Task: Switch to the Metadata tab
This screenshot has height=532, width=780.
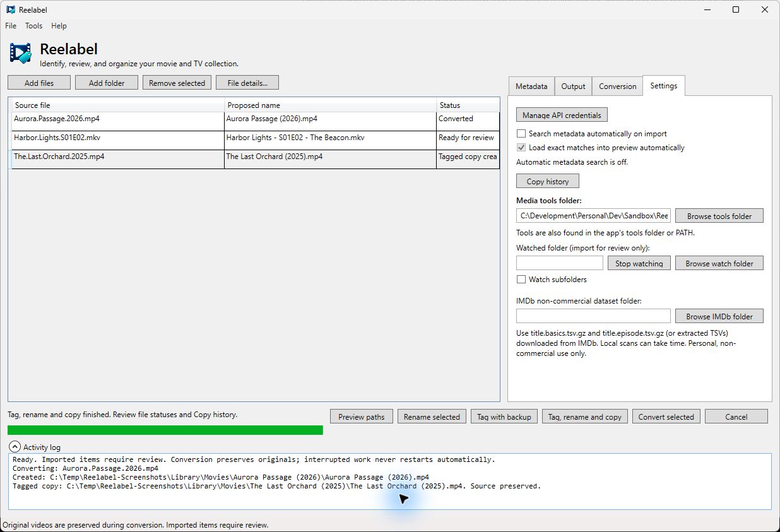Action: coord(531,86)
